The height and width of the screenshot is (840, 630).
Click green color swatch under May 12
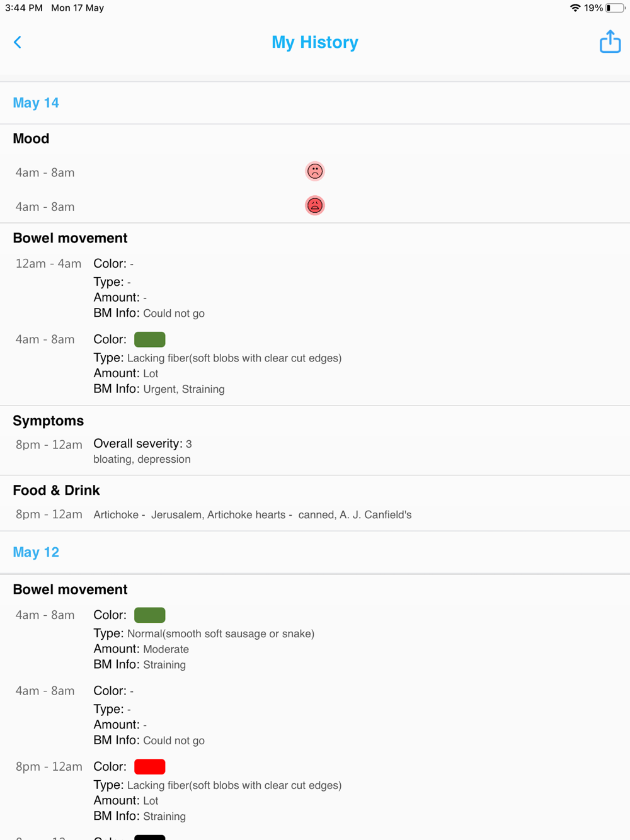point(150,615)
